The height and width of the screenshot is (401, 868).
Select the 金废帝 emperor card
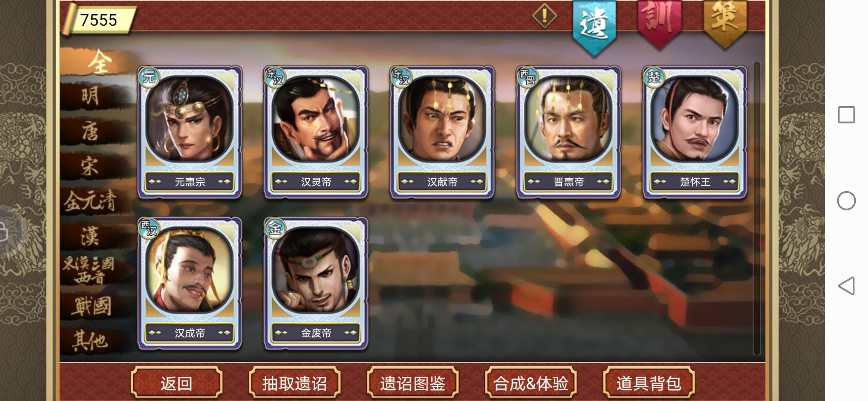[x=316, y=283]
